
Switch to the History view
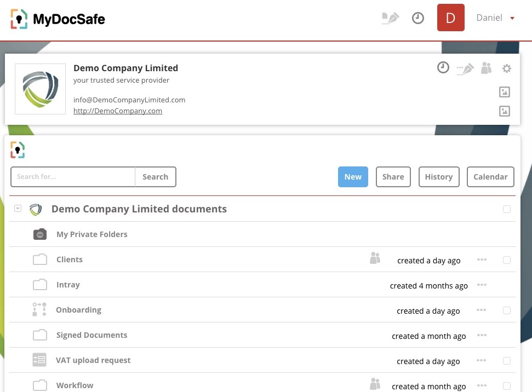(438, 176)
